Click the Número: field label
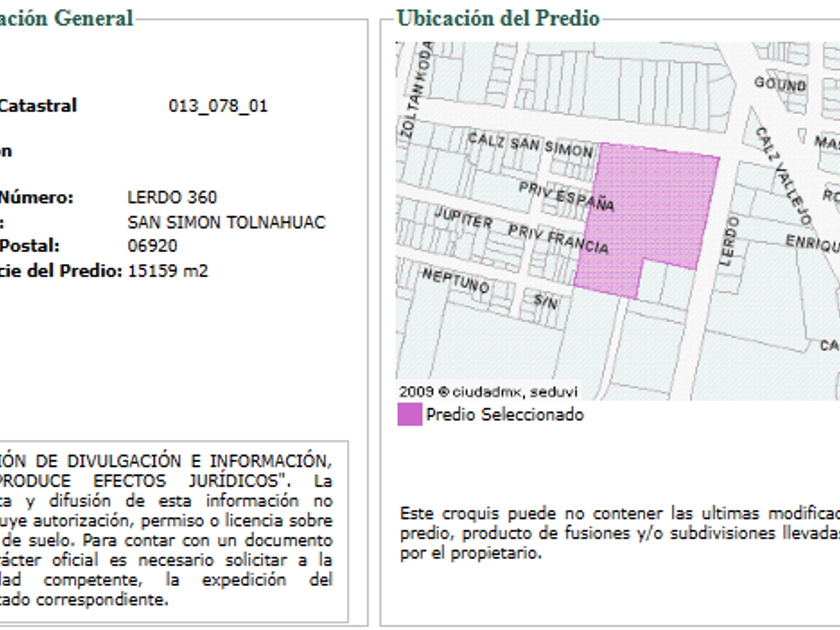Image resolution: width=840 pixels, height=630 pixels. coord(36,197)
